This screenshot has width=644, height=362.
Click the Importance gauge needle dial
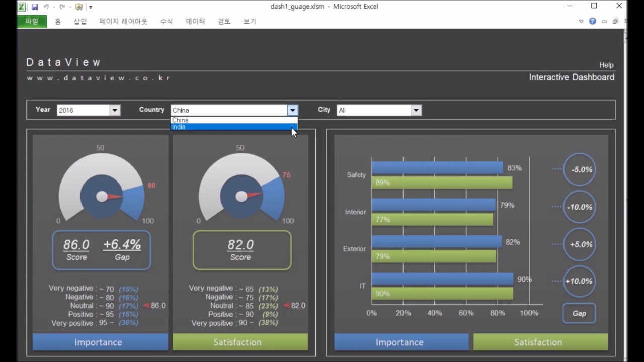(x=102, y=196)
